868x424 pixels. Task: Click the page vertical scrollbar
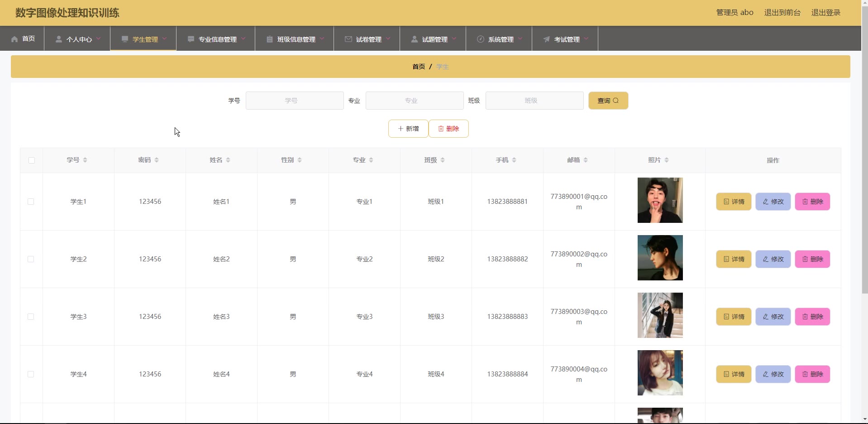coord(865,149)
